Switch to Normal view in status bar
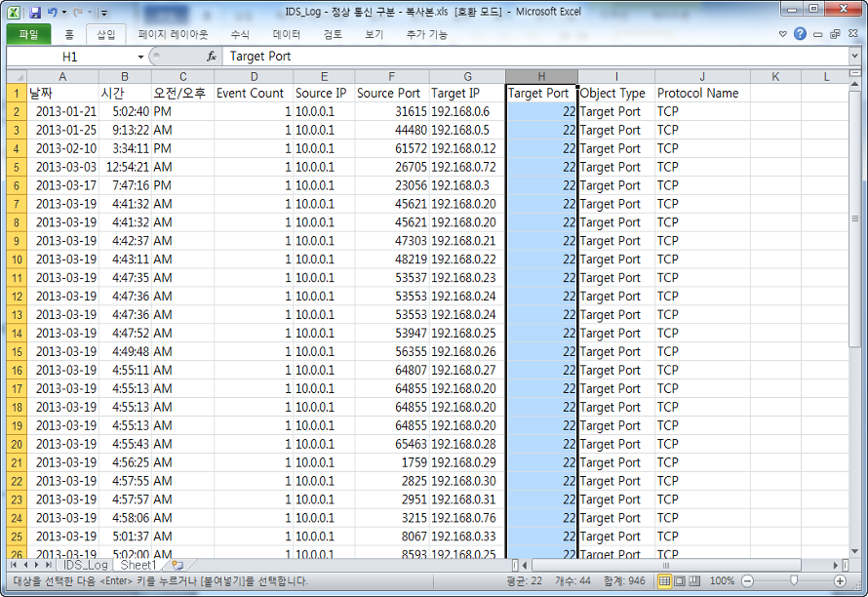Screen dimensions: 868x597 tap(665, 581)
